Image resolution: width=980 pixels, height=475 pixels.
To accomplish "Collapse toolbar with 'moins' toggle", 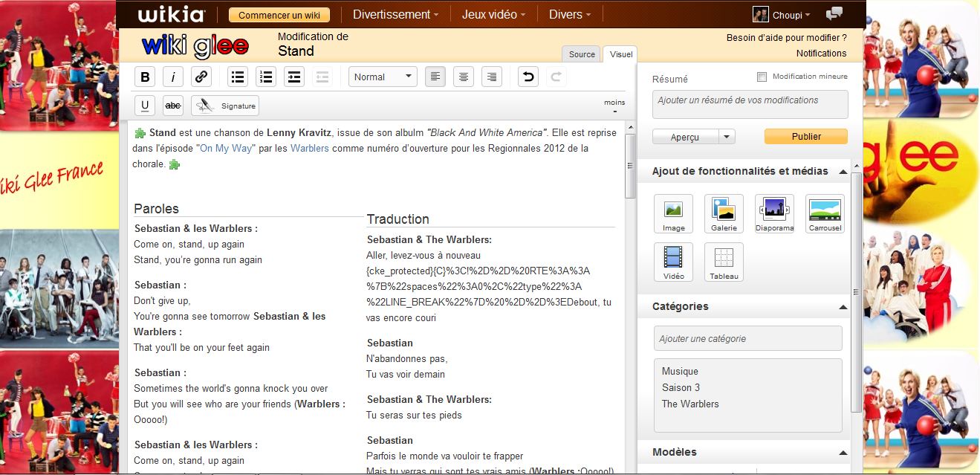I will pos(614,106).
